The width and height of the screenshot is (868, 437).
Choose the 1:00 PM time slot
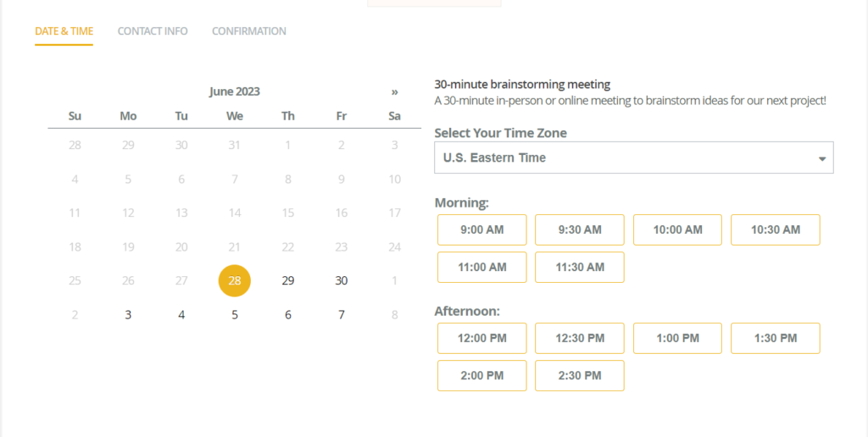click(x=677, y=338)
